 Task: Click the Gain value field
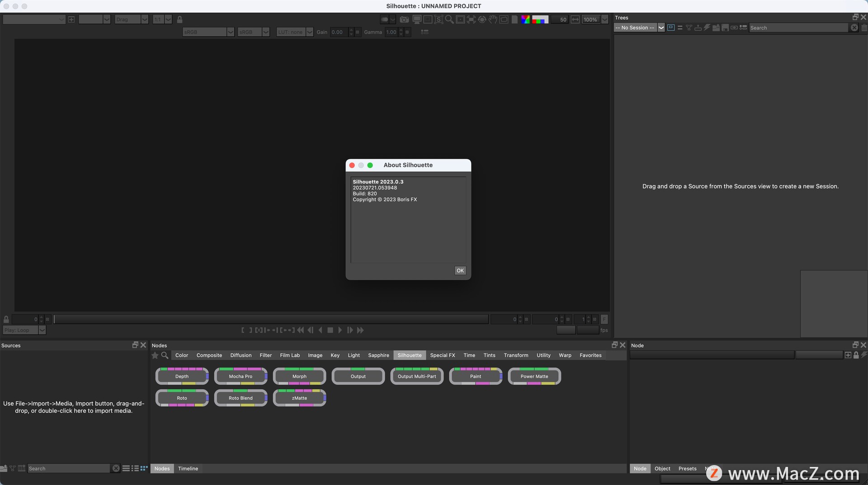pos(339,32)
